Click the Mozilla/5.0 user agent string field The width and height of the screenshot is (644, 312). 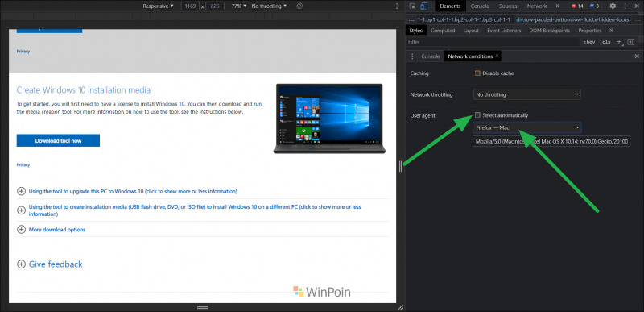click(551, 141)
